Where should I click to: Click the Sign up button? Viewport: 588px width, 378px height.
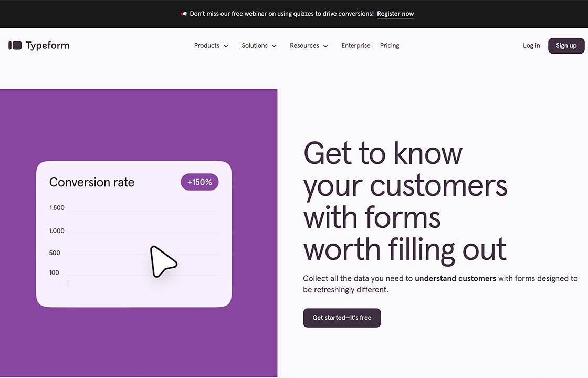(566, 46)
